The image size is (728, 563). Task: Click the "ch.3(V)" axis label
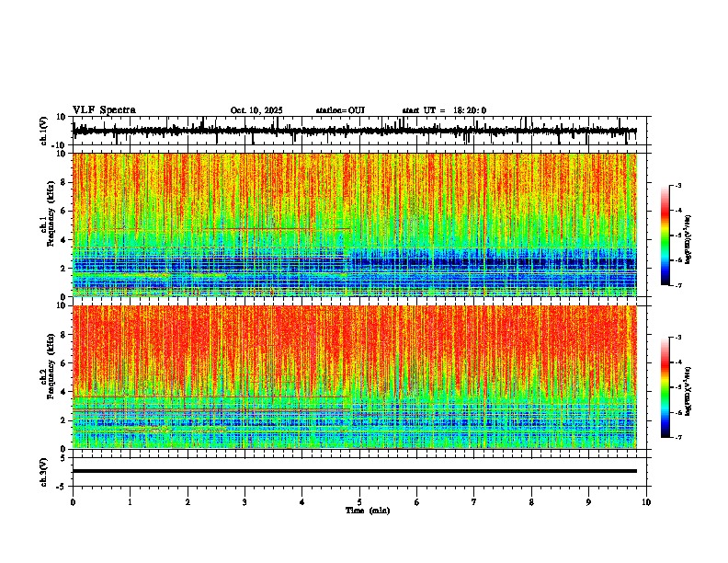[44, 472]
